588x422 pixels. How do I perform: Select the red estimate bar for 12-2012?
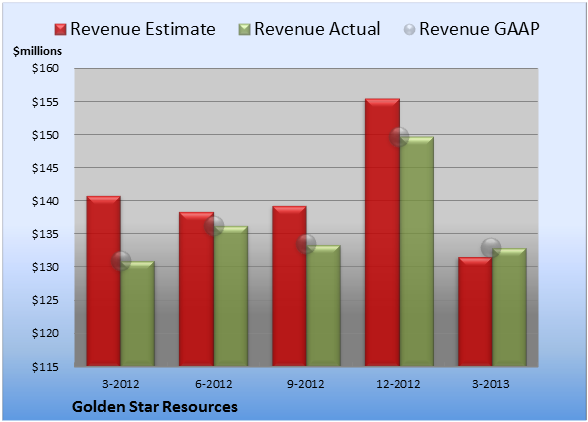[x=382, y=232]
